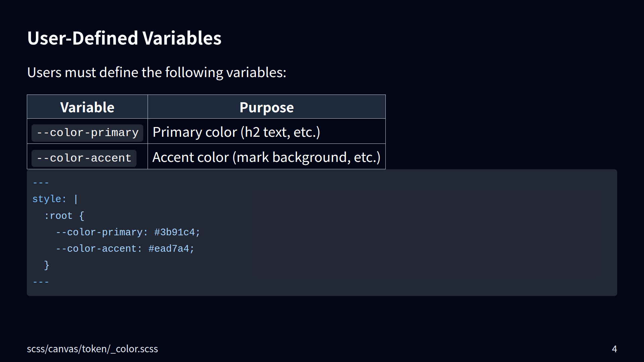
Task: Click the "User-Defined Variables" slide title
Action: point(124,38)
